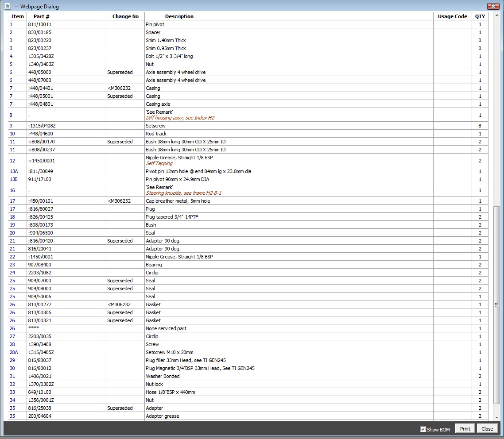This screenshot has width=504, height=439.
Task: Select part number 1340/0403Z
Action: pyautogui.click(x=41, y=64)
